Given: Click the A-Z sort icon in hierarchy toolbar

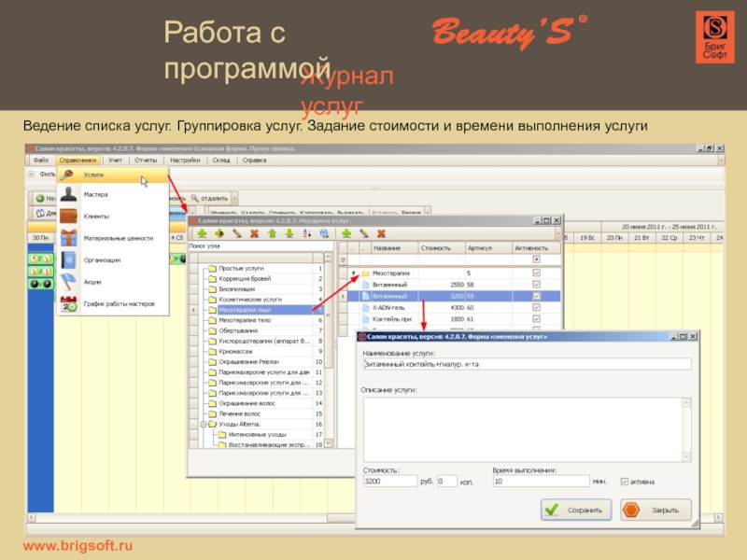Looking at the screenshot, I should click(307, 233).
